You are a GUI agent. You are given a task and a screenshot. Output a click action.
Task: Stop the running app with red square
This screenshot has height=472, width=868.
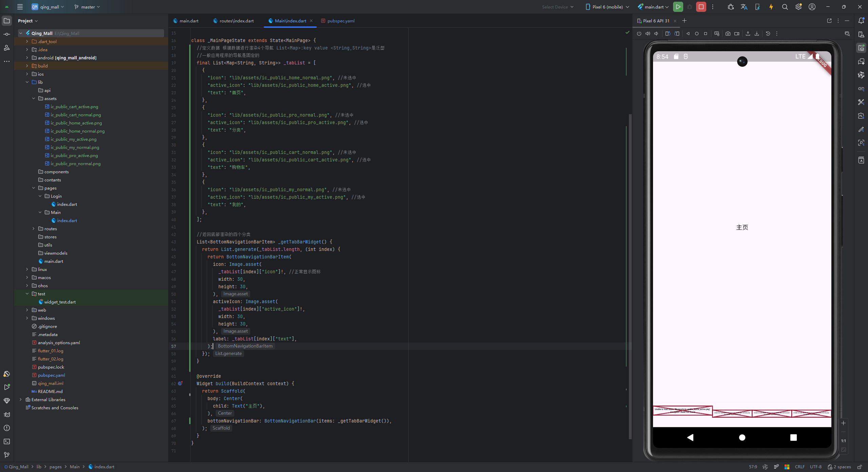click(701, 7)
